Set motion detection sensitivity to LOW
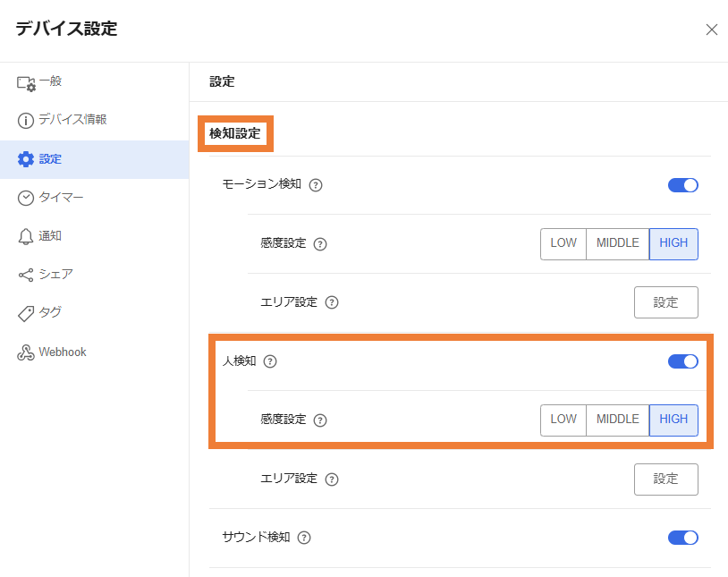Viewport: 728px width, 577px height. pos(563,243)
